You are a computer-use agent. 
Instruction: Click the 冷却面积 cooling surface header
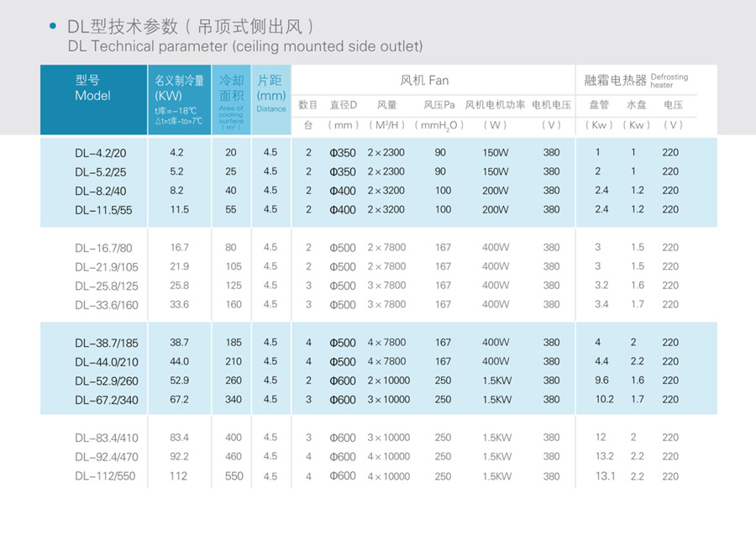231,88
